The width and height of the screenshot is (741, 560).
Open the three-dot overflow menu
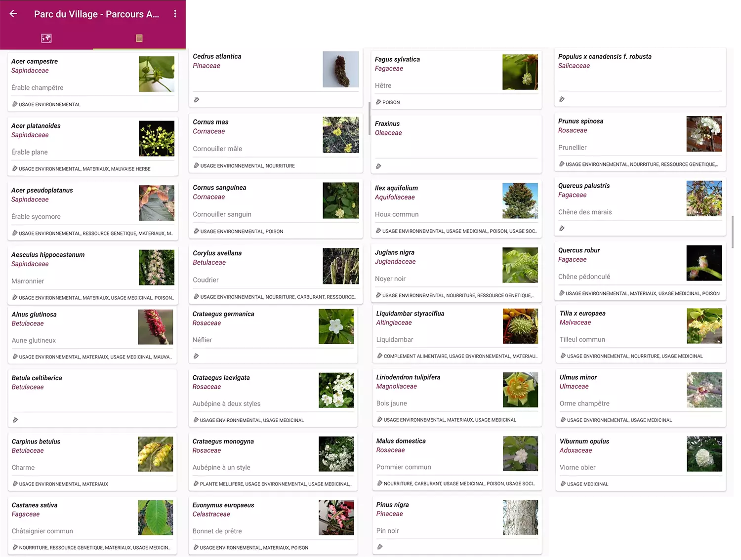[175, 14]
